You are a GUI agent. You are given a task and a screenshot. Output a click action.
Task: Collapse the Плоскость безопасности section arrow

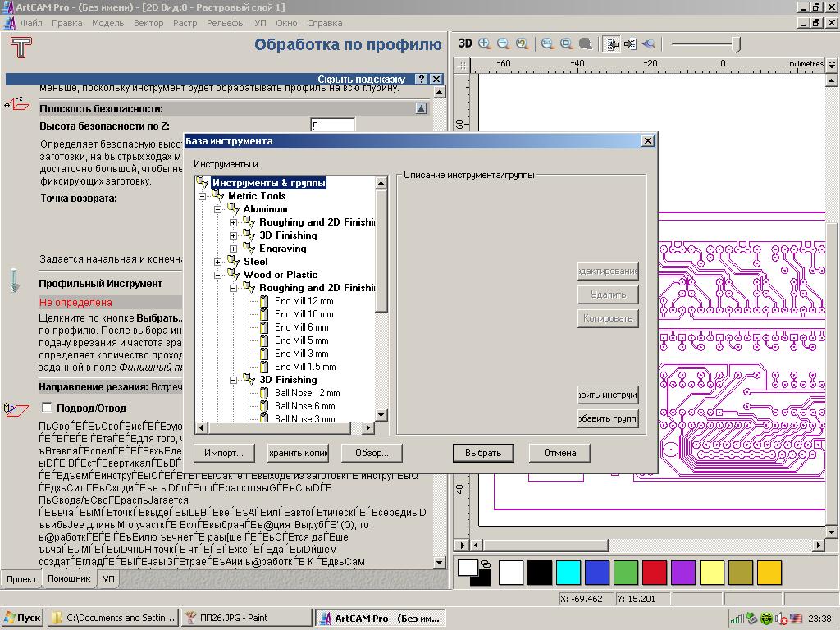[x=421, y=108]
